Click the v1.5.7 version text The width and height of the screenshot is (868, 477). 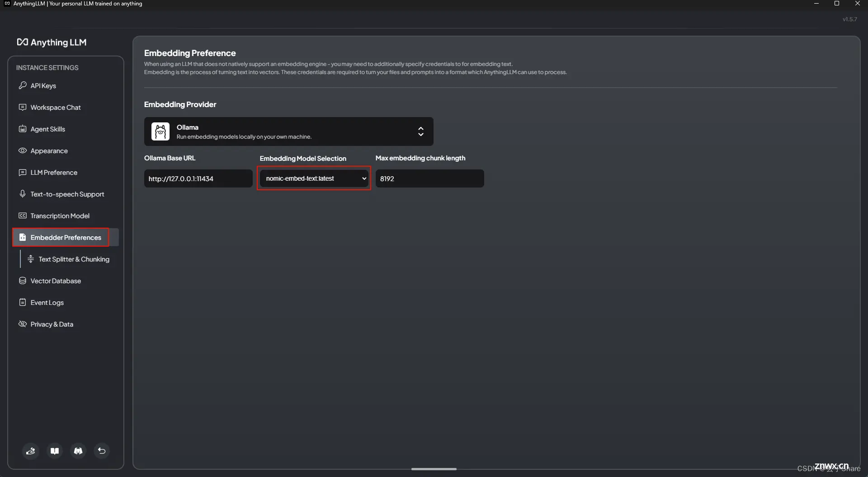(849, 19)
